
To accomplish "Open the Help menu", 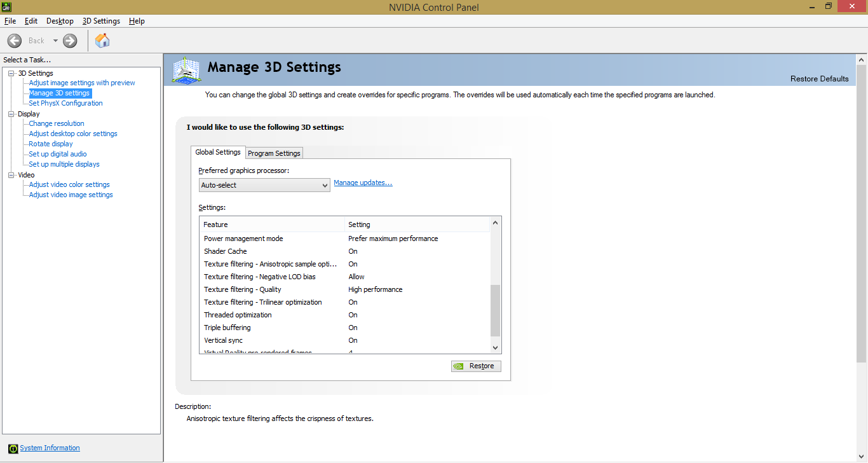I will (x=137, y=21).
